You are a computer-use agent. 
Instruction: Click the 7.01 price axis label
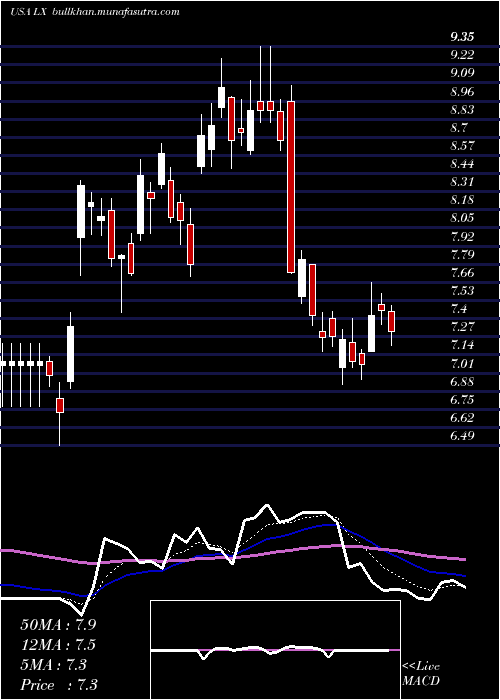[462, 363]
